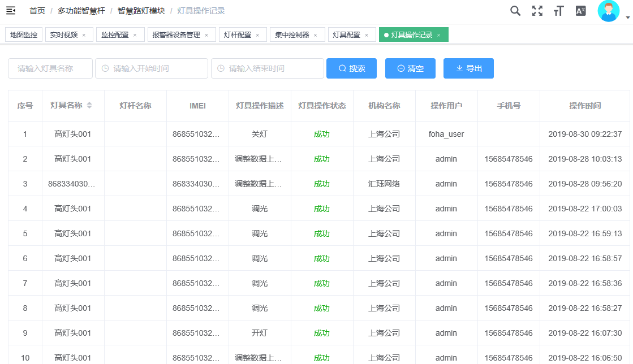Click 上海公司 in row 7

pos(384,283)
